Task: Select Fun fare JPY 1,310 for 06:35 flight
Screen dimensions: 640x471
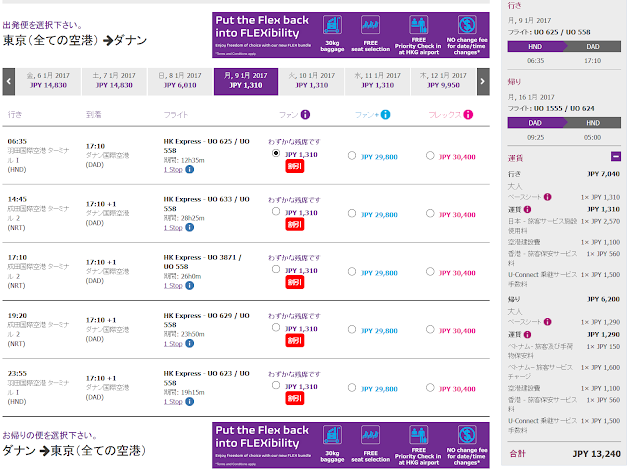Action: (x=276, y=153)
